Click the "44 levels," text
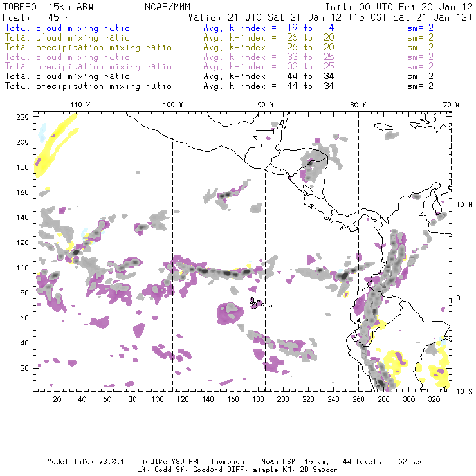 pyautogui.click(x=363, y=462)
